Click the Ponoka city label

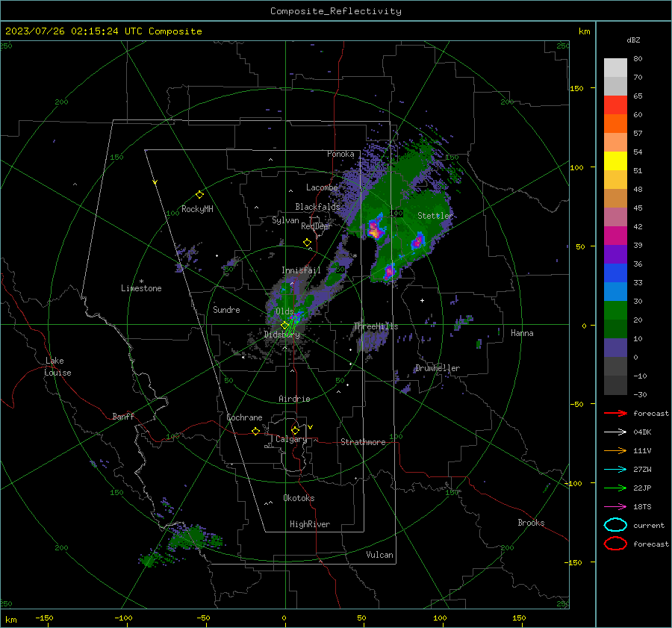pos(340,154)
